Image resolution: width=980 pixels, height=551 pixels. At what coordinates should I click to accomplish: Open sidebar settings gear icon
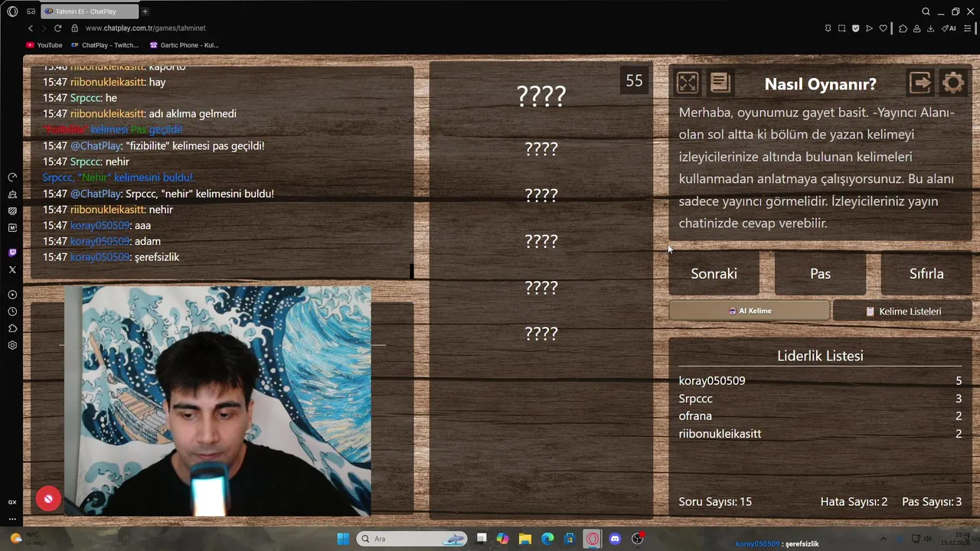[x=12, y=345]
